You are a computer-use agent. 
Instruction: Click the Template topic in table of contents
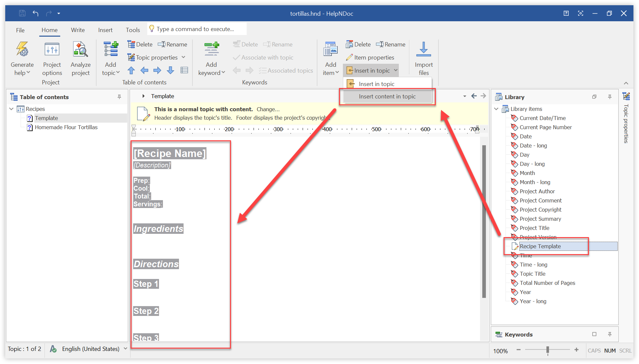(x=46, y=118)
